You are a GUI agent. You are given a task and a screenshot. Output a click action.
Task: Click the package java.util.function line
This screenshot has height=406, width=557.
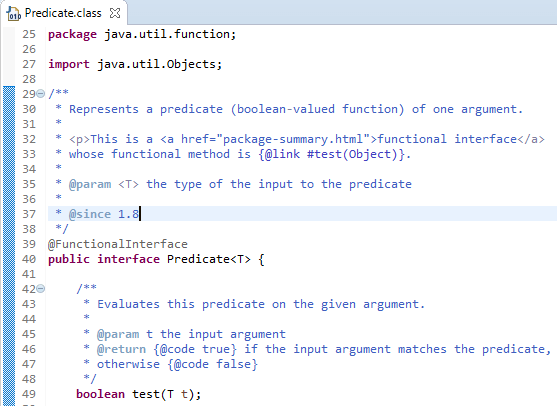click(x=142, y=34)
